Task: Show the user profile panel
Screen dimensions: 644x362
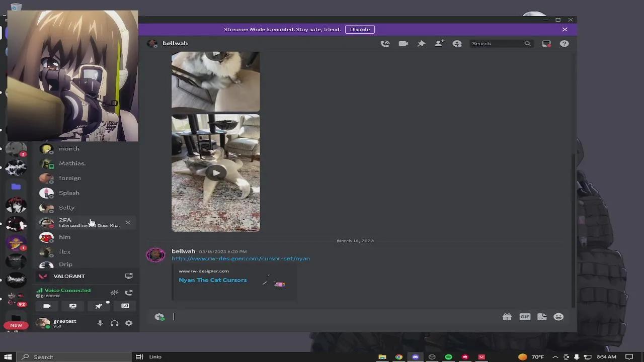Action: (457, 44)
